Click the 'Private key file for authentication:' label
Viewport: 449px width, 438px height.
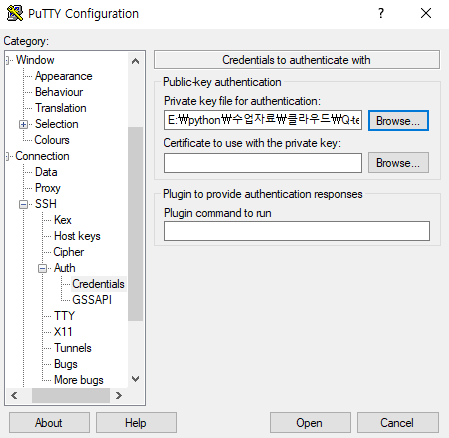[x=242, y=101]
